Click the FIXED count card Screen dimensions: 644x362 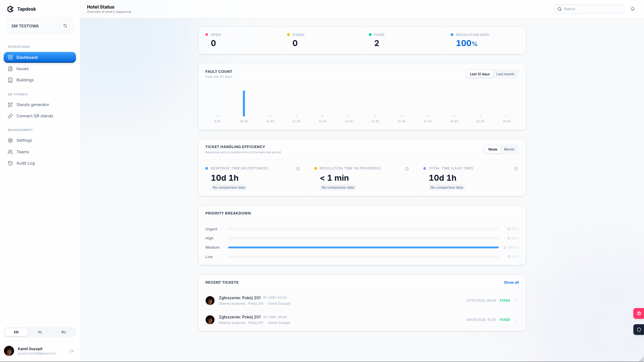point(403,41)
